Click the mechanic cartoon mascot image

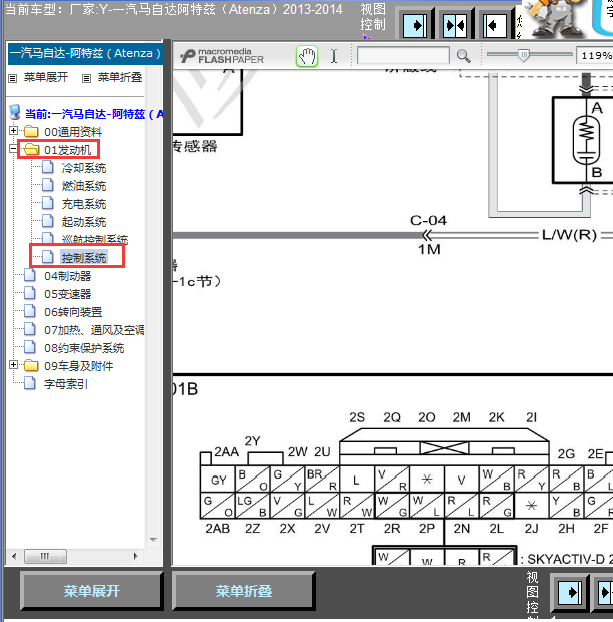(555, 19)
